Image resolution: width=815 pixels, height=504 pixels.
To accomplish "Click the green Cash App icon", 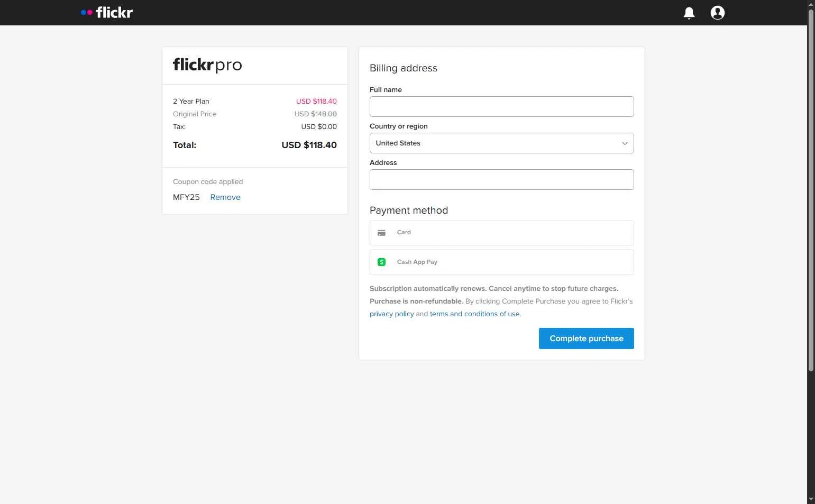I will (x=381, y=262).
